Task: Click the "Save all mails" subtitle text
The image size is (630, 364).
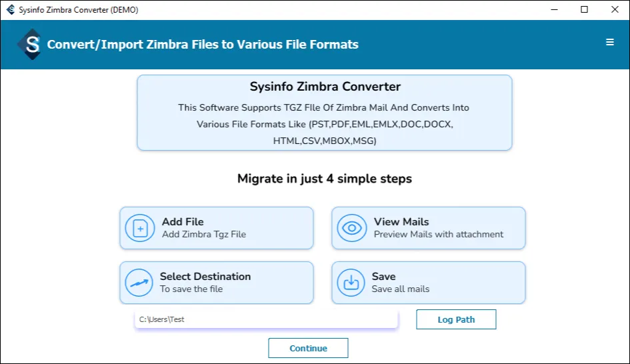Action: coord(401,289)
